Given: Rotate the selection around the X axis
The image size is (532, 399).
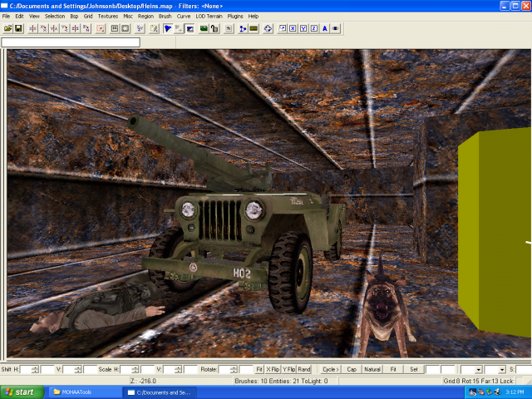Looking at the screenshot, I should 43,28.
